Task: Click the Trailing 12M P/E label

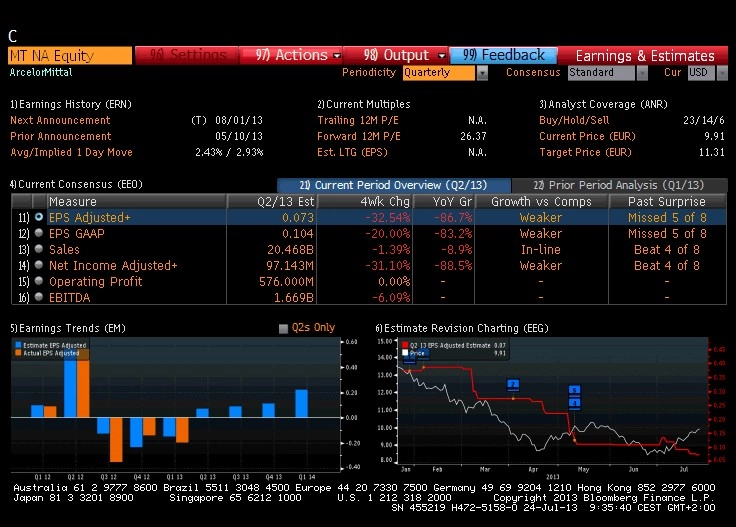Action: point(358,120)
